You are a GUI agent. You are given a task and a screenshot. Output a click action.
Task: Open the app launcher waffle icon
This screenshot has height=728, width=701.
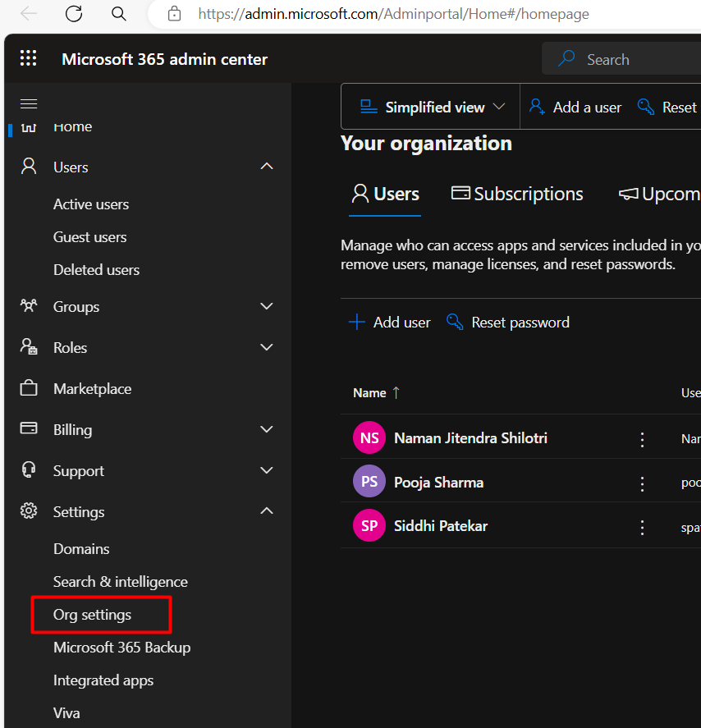point(28,58)
